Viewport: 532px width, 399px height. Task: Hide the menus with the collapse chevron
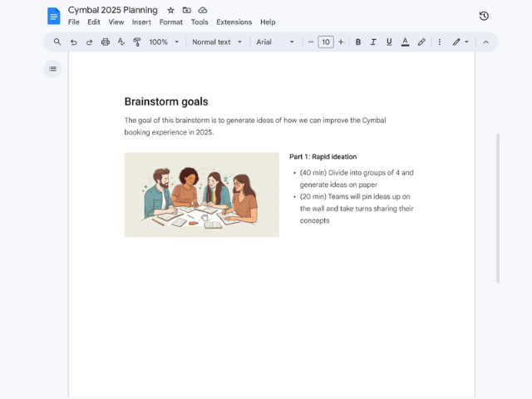click(x=485, y=42)
